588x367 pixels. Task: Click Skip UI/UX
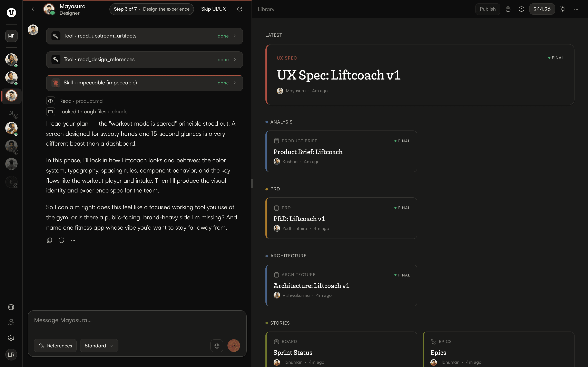click(x=213, y=9)
